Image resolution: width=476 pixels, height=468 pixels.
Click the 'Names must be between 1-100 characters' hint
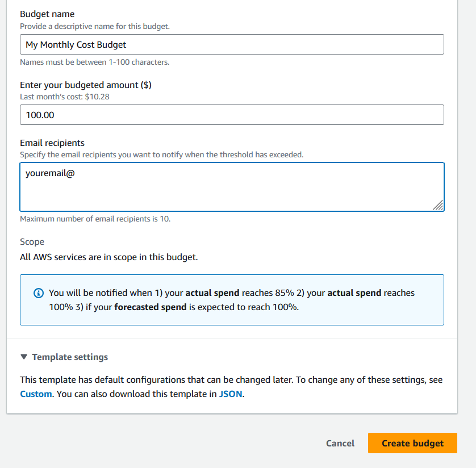(x=94, y=62)
